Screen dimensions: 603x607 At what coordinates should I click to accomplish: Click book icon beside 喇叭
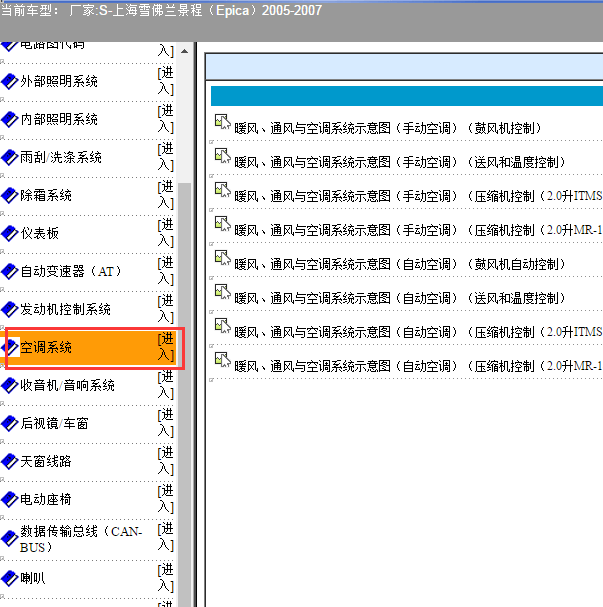pos(9,578)
